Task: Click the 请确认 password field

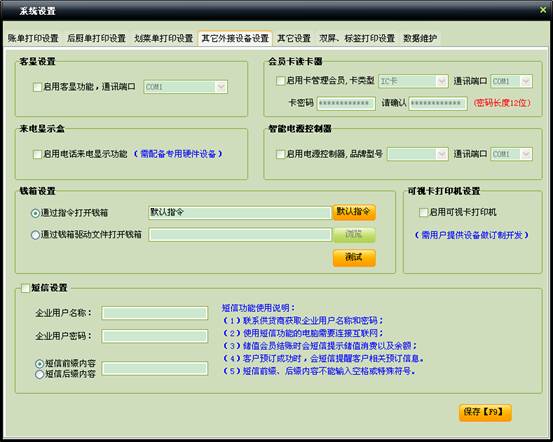Action: (438, 103)
